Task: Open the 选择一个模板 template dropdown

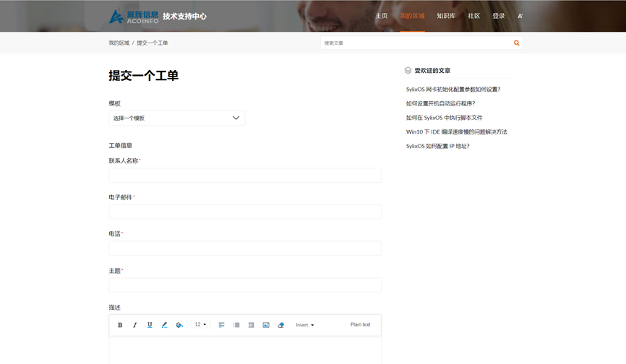Action: tap(176, 118)
